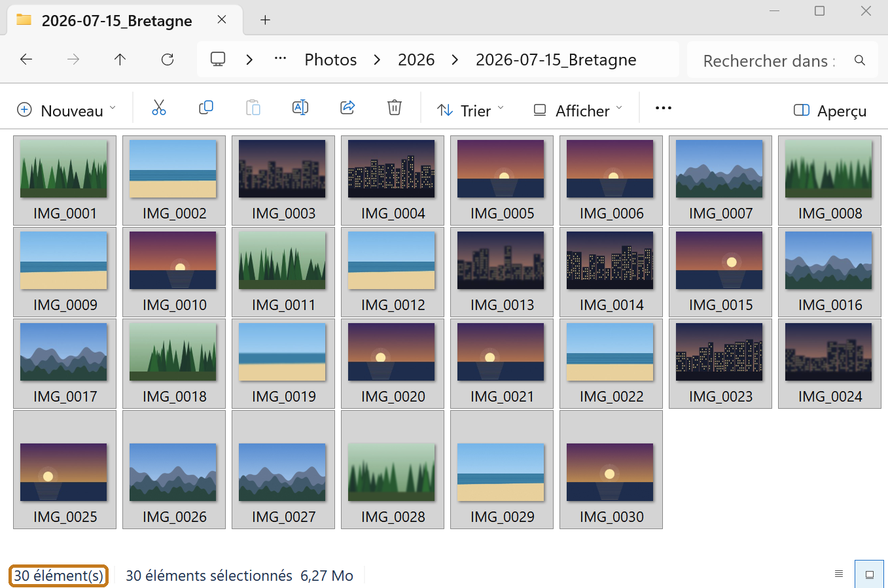
Task: Switch to details list view icon
Action: pos(839,574)
